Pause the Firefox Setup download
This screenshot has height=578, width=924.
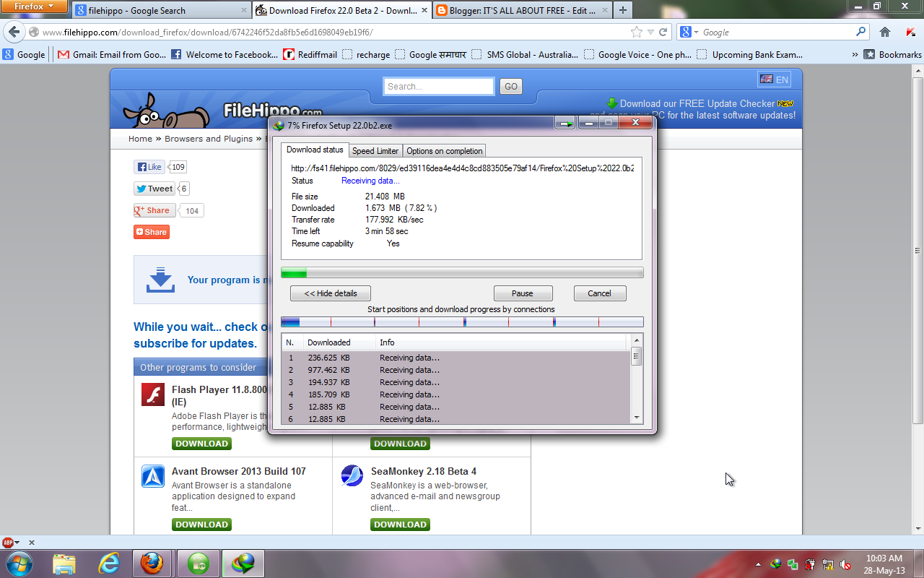523,293
